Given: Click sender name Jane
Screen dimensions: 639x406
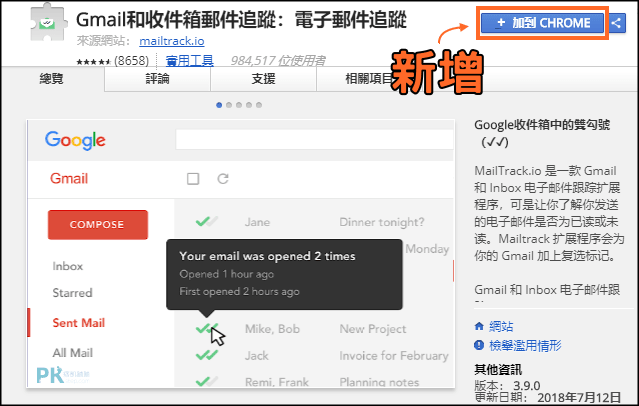Looking at the screenshot, I should (x=257, y=222).
